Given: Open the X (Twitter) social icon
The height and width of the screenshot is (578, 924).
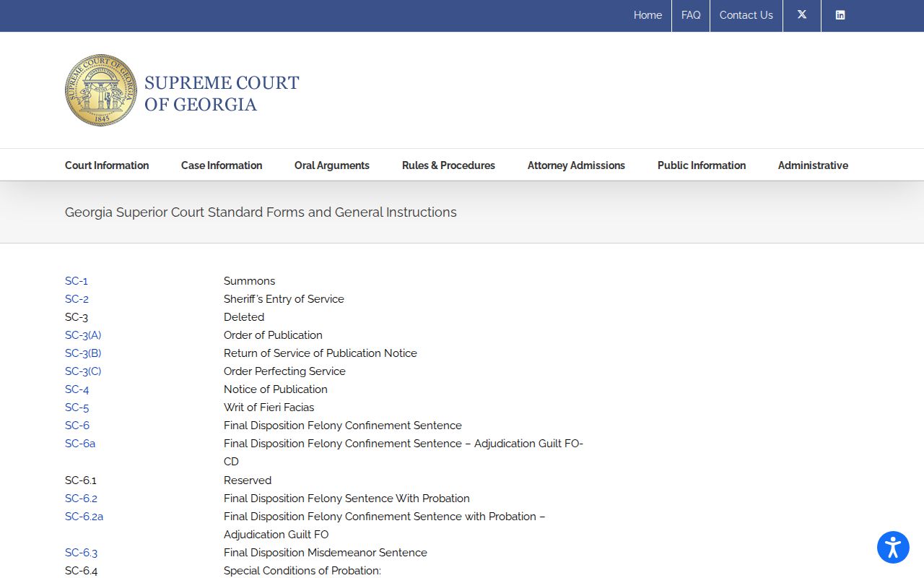Looking at the screenshot, I should [802, 15].
